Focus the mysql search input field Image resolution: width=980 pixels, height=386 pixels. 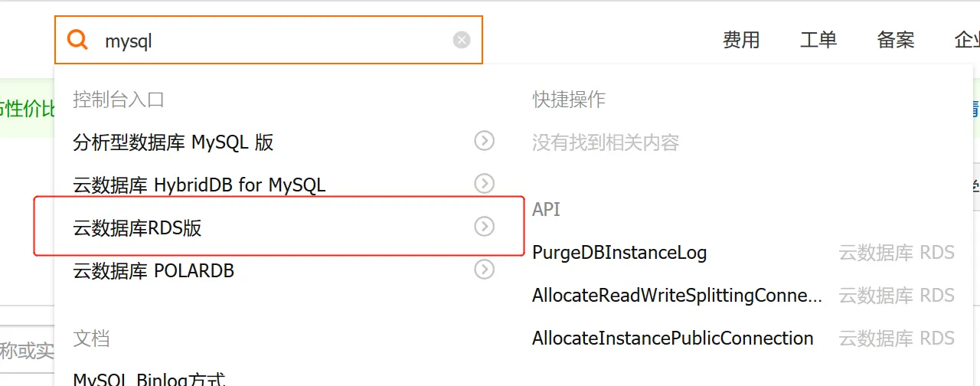276,41
